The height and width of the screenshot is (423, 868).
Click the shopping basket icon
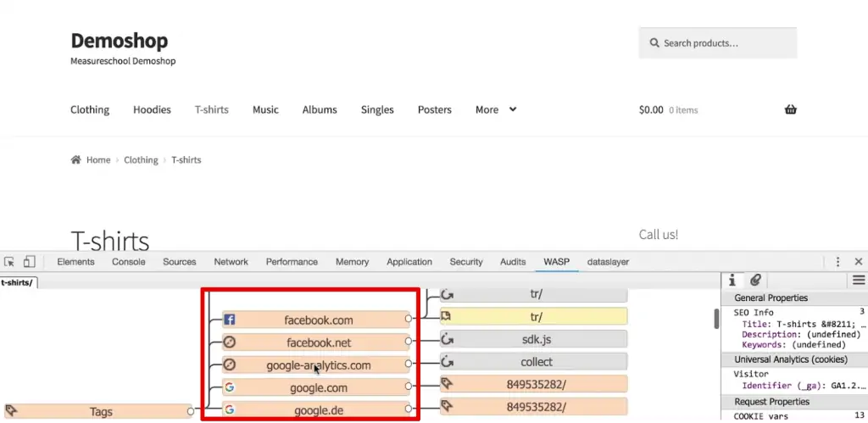[791, 109]
